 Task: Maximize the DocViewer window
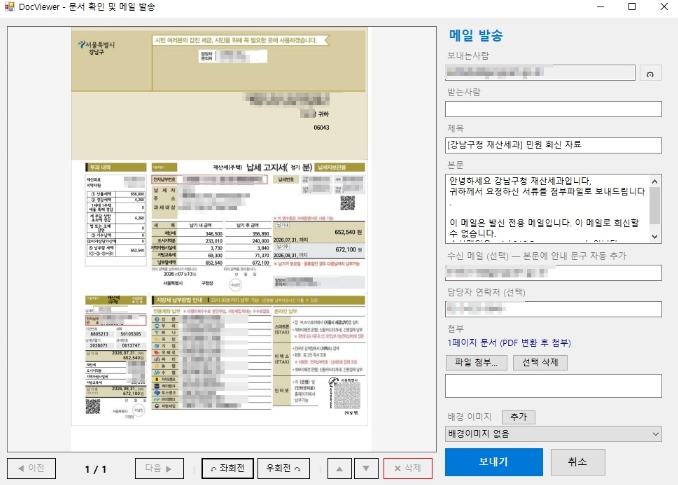pyautogui.click(x=632, y=6)
